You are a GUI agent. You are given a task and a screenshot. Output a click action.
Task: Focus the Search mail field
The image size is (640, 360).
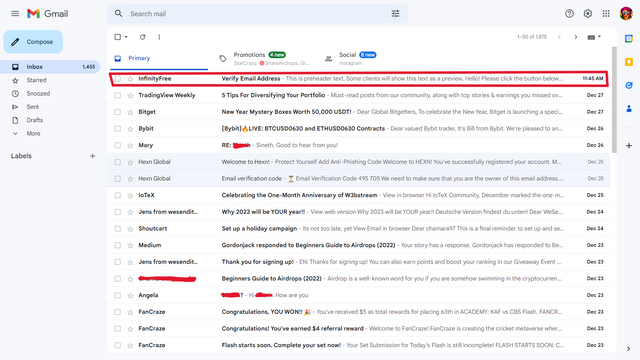point(257,13)
